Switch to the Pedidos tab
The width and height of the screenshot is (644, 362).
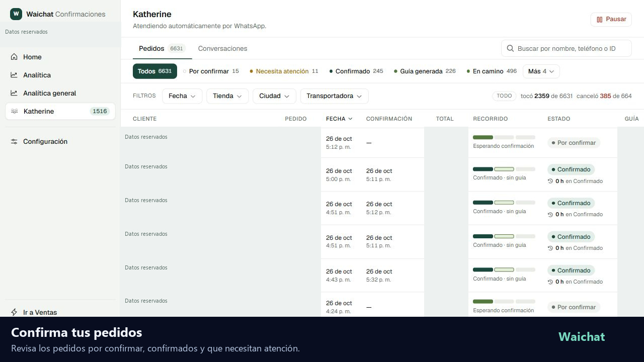[162, 48]
